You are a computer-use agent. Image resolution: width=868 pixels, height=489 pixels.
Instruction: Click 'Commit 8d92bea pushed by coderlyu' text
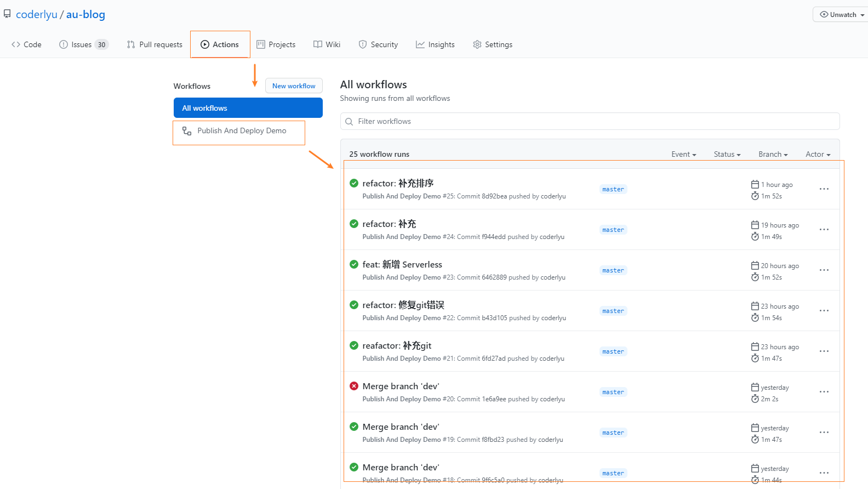tap(511, 196)
